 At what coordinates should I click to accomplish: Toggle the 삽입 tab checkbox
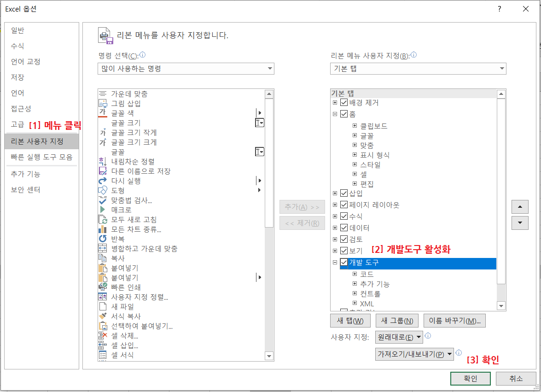point(343,193)
